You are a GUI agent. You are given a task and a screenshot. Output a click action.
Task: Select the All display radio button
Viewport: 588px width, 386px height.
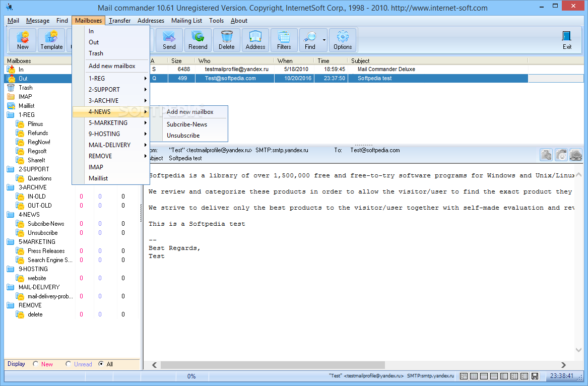point(101,364)
